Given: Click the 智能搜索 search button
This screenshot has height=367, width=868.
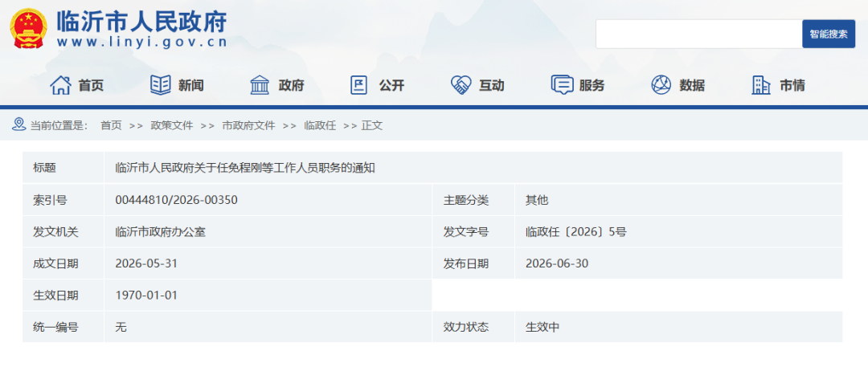Looking at the screenshot, I should point(829,34).
